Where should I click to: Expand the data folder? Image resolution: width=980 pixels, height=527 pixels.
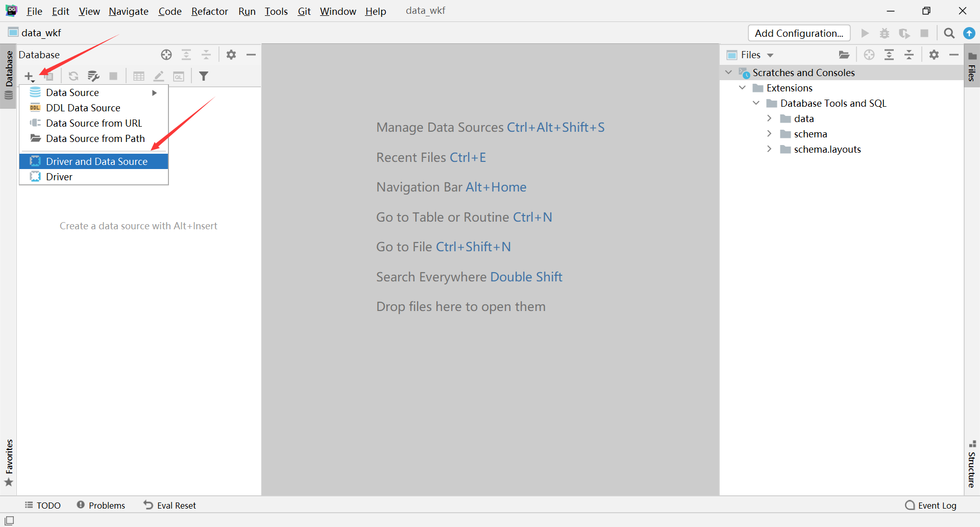(770, 118)
